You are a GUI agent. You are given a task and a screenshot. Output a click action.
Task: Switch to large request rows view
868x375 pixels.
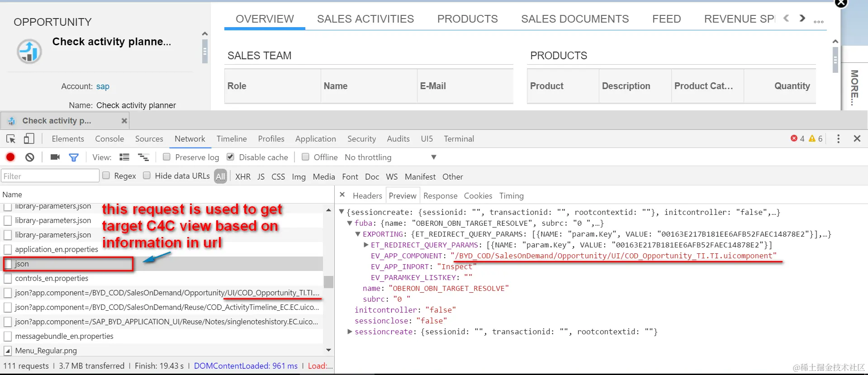(x=124, y=157)
